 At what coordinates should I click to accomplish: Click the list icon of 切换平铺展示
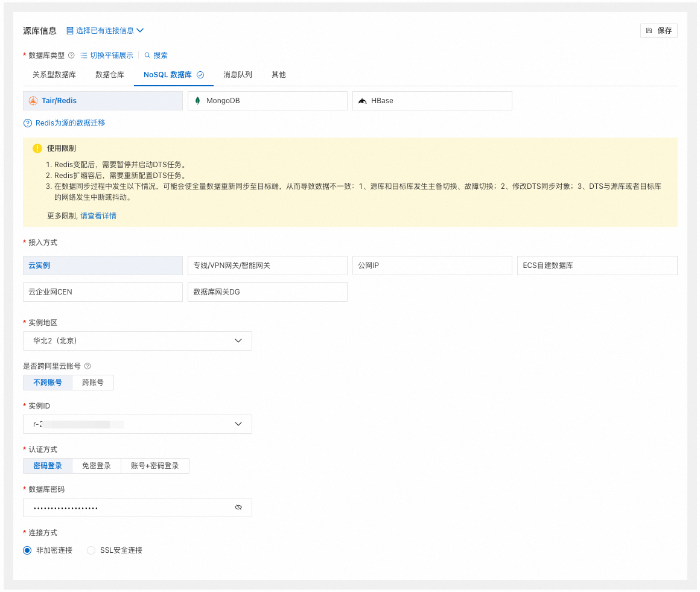[83, 56]
